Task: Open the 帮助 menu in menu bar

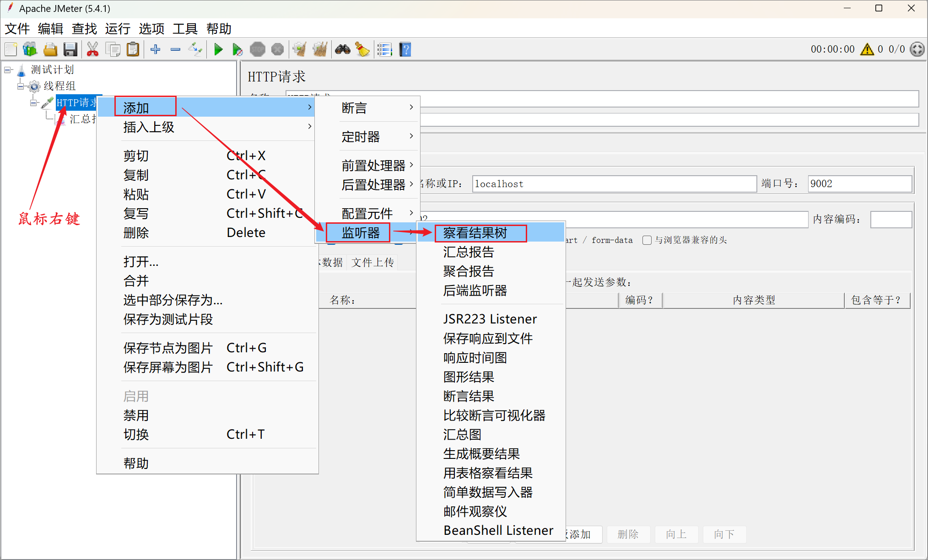Action: point(219,29)
